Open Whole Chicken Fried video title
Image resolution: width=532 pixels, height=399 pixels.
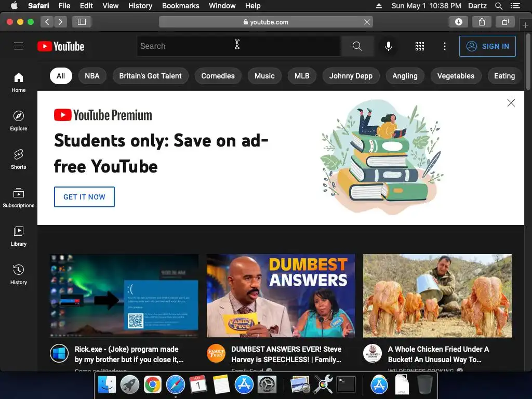(438, 354)
